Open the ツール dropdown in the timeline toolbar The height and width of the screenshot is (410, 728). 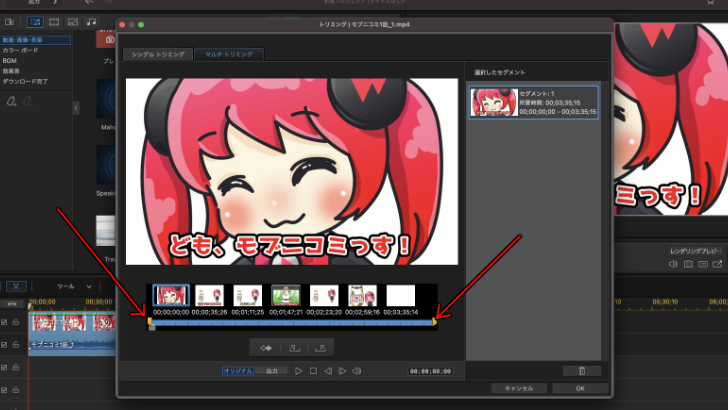click(74, 286)
